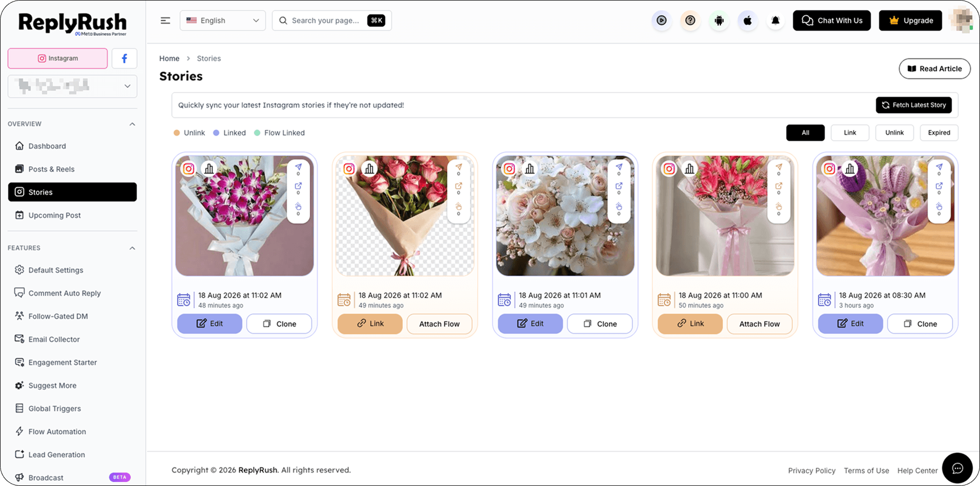
Task: Open the Read Article button
Action: [x=934, y=69]
